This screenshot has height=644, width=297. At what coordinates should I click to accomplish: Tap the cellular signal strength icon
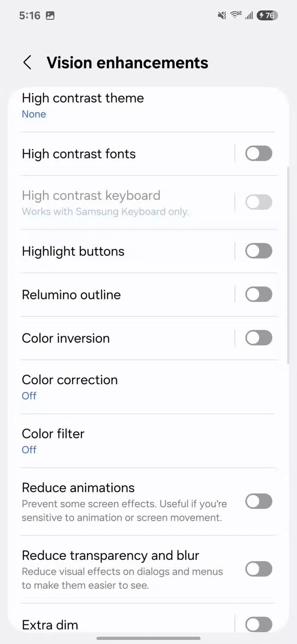249,15
